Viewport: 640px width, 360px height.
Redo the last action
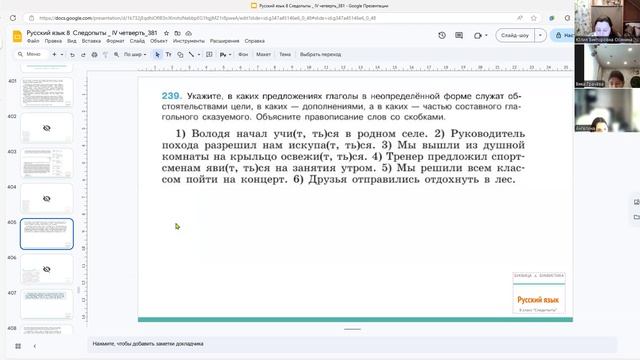point(83,54)
